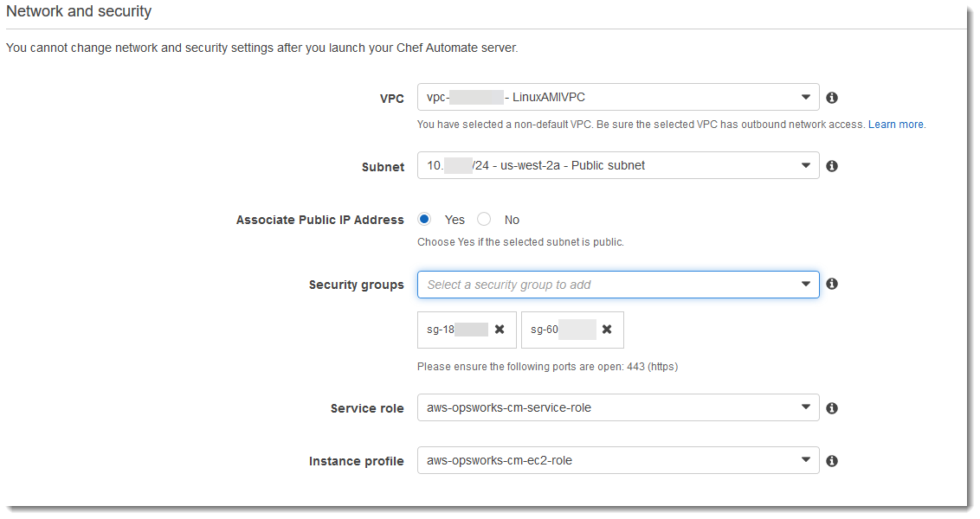Viewport: 980px width, 519px height.
Task: Remove the sg-60 security group tag
Action: 607,330
